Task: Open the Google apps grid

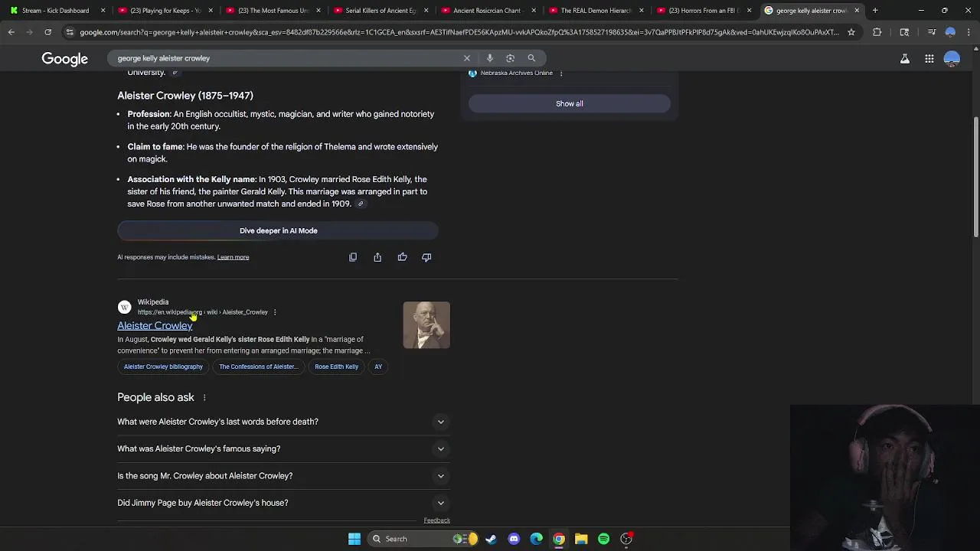Action: coord(929,59)
